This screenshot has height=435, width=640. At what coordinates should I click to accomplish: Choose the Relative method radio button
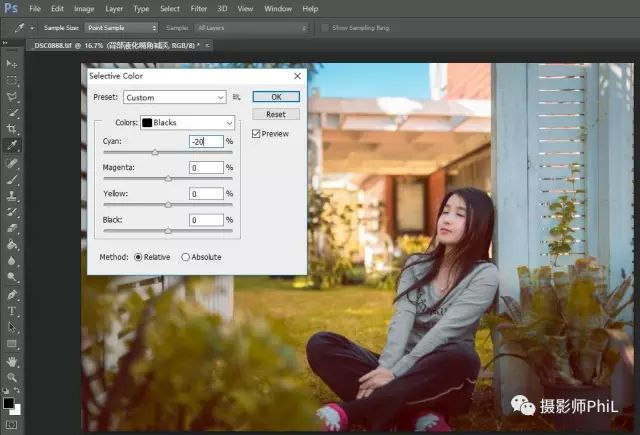click(138, 257)
